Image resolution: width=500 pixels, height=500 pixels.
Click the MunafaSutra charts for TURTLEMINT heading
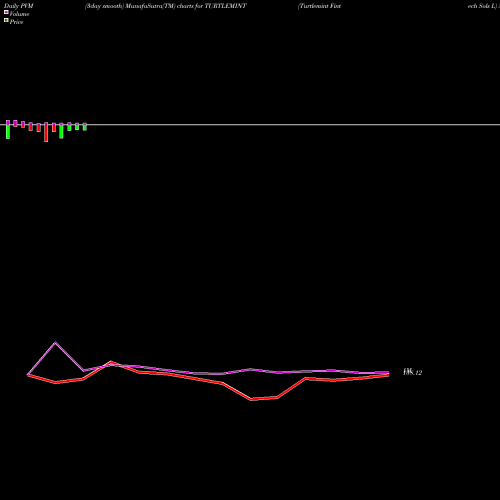[x=166, y=6]
